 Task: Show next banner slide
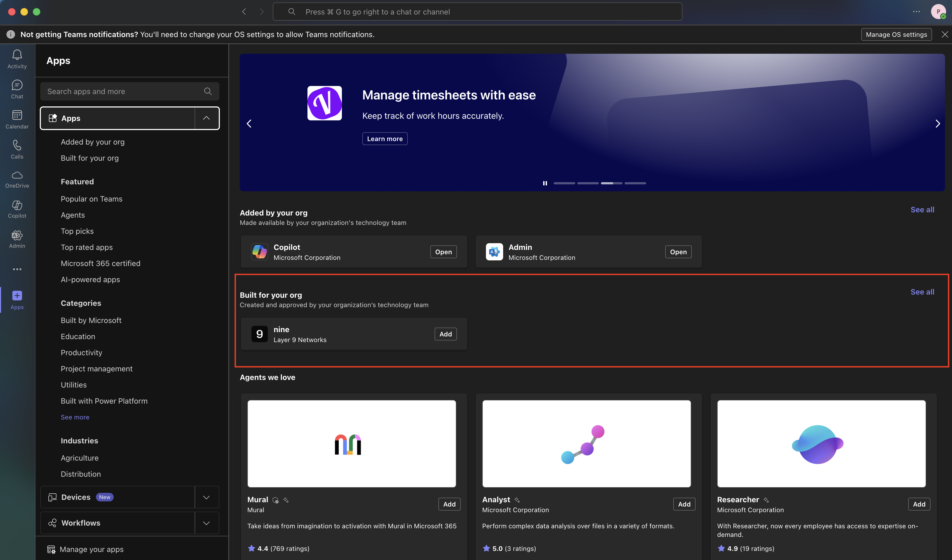[x=938, y=124]
